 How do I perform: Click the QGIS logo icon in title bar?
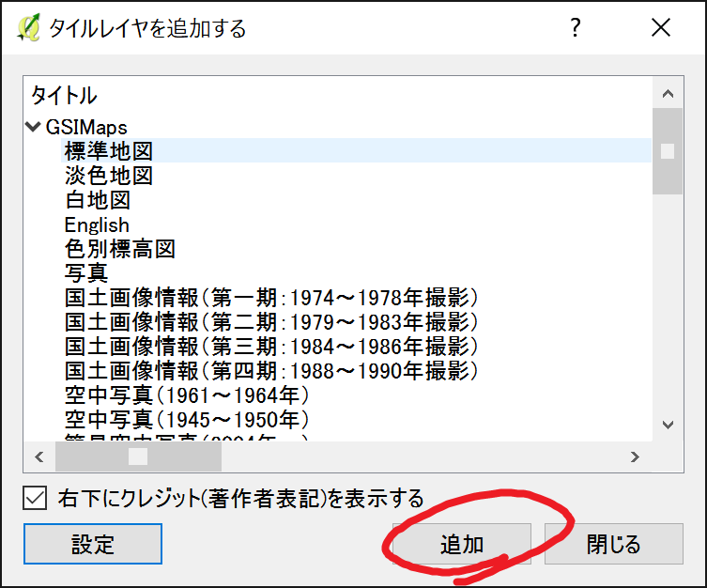tap(29, 28)
